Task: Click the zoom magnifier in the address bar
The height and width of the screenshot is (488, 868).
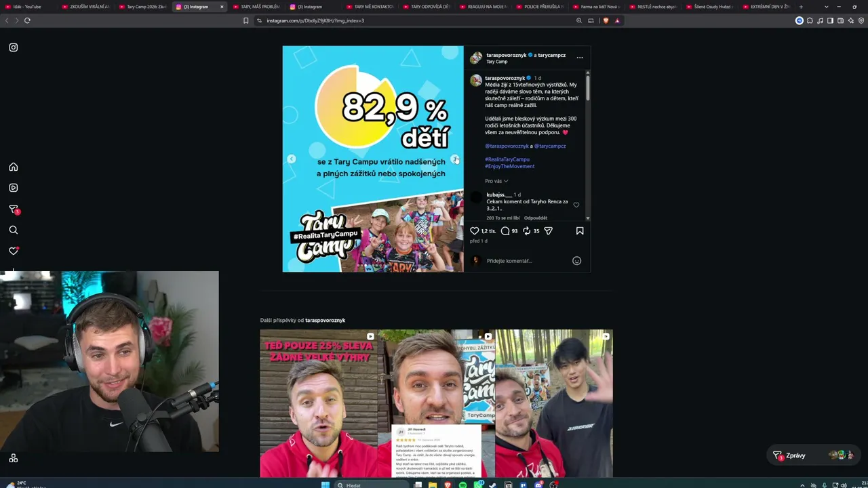Action: (x=579, y=20)
